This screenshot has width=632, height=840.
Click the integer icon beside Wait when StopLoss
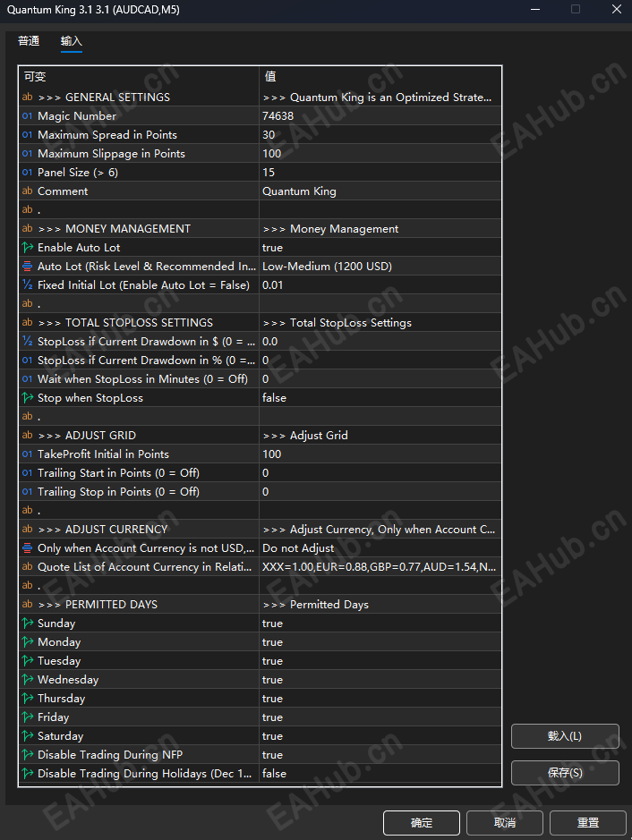click(28, 378)
